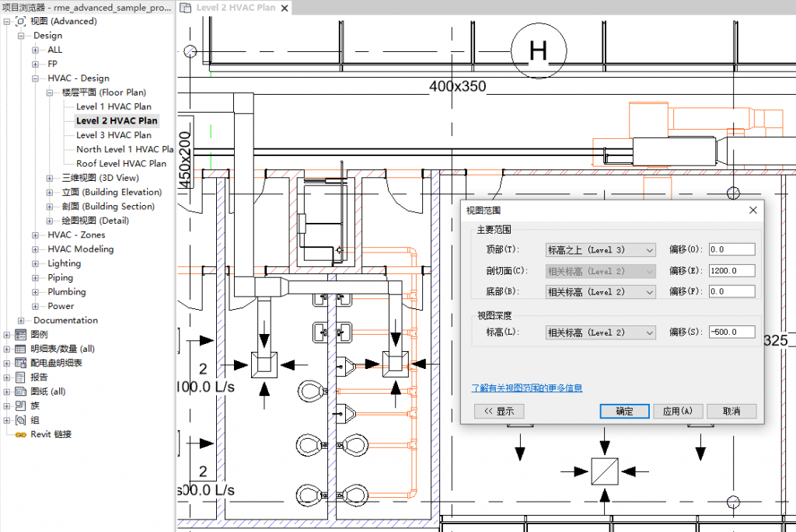The image size is (796, 532).
Task: Click the 组 groups icon
Action: 20,420
